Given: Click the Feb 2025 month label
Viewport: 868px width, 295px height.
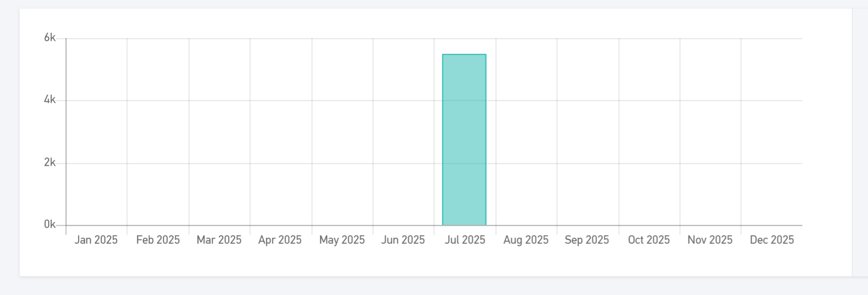Looking at the screenshot, I should click(x=158, y=240).
